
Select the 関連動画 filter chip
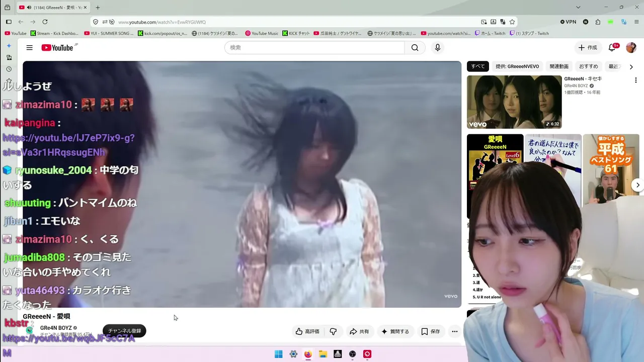pyautogui.click(x=559, y=66)
